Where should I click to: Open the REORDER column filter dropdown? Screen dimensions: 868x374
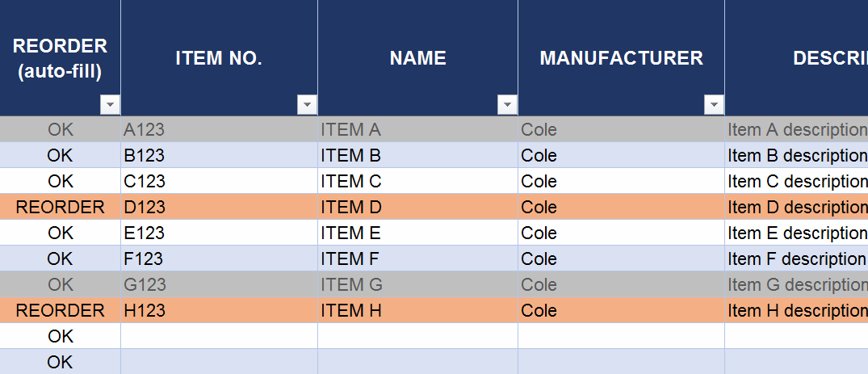pos(110,104)
